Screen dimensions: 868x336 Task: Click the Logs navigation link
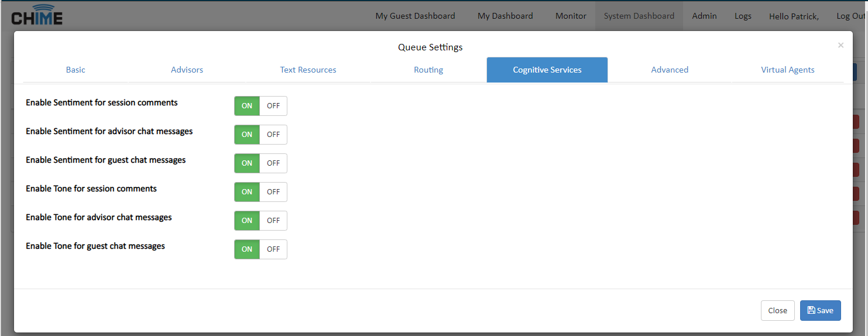pos(743,16)
